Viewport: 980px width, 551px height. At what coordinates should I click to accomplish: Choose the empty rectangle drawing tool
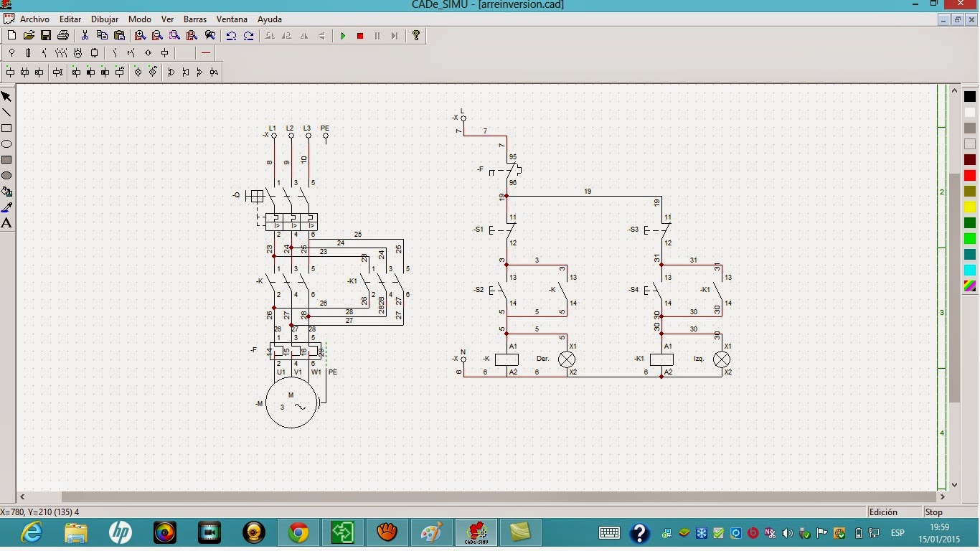point(6,128)
